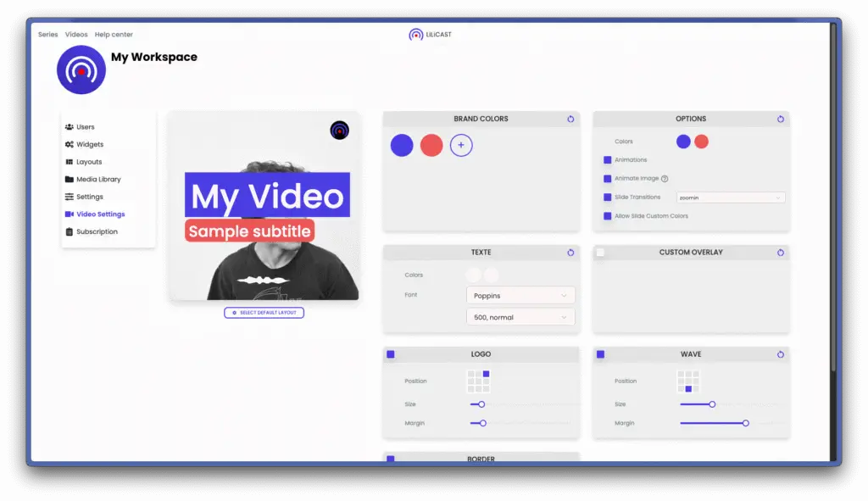
Task: Toggle the Animations checkbox
Action: (x=607, y=160)
